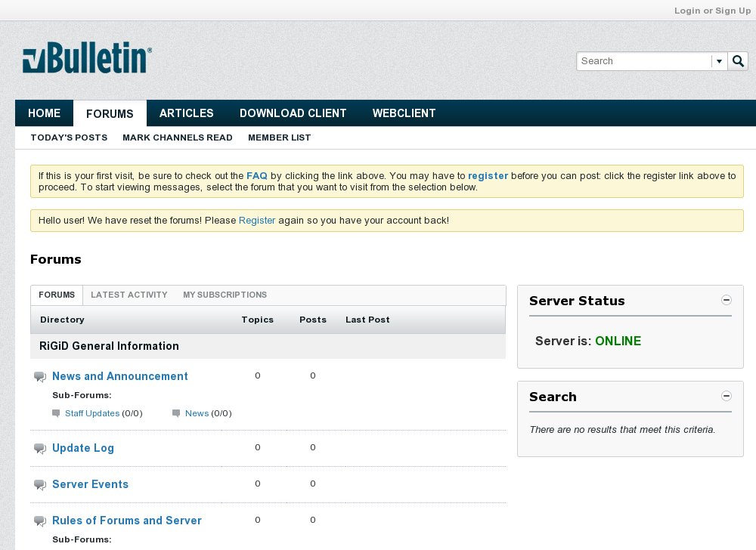Click the Staff Updates sub-forum icon
This screenshot has height=550, width=756.
point(56,413)
